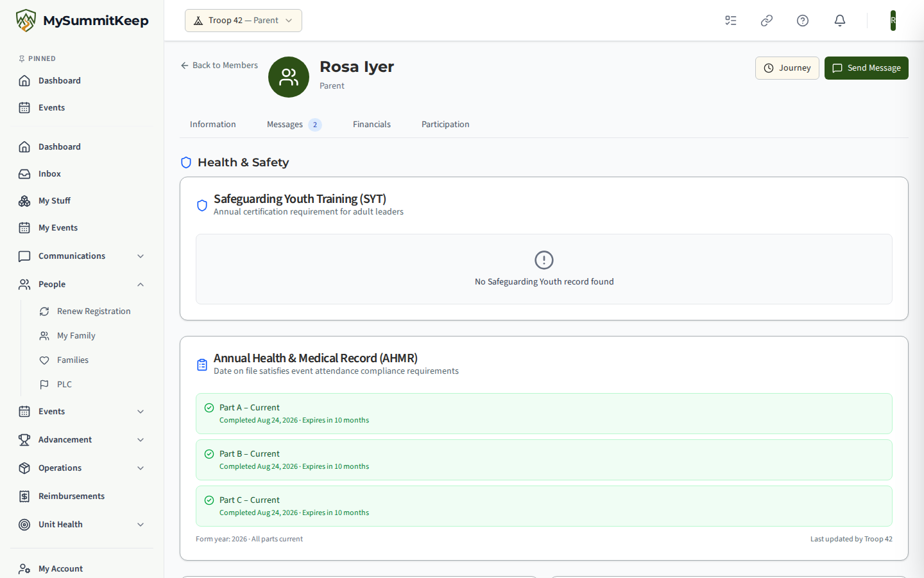The width and height of the screenshot is (924, 578).
Task: Open My Account
Action: tap(82, 568)
